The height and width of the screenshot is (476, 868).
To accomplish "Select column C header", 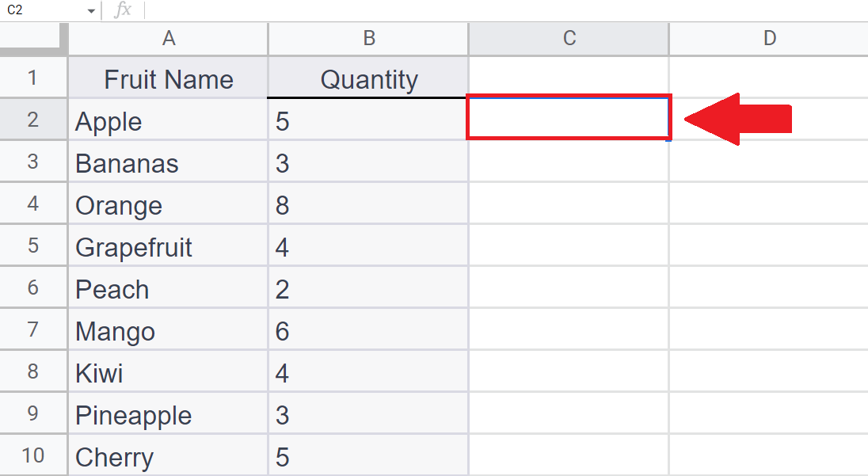I will coord(569,39).
